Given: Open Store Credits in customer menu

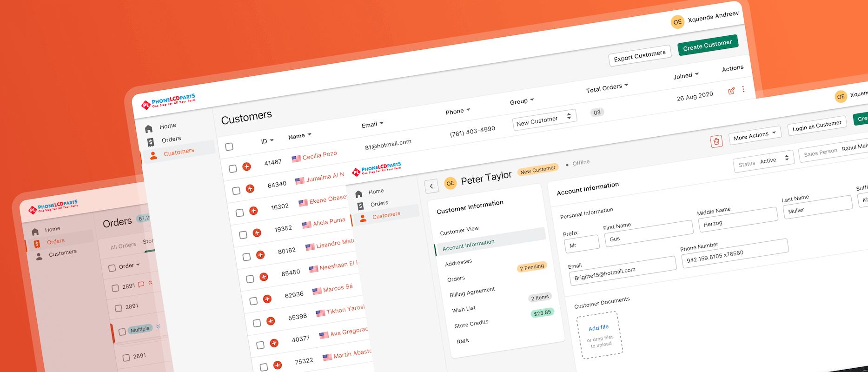Looking at the screenshot, I should [471, 324].
